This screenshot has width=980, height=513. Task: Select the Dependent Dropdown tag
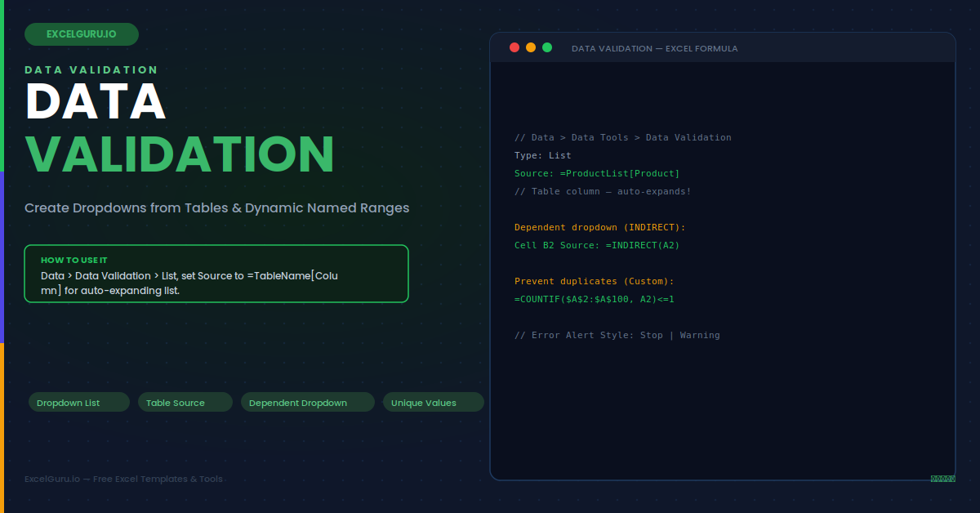click(308, 402)
